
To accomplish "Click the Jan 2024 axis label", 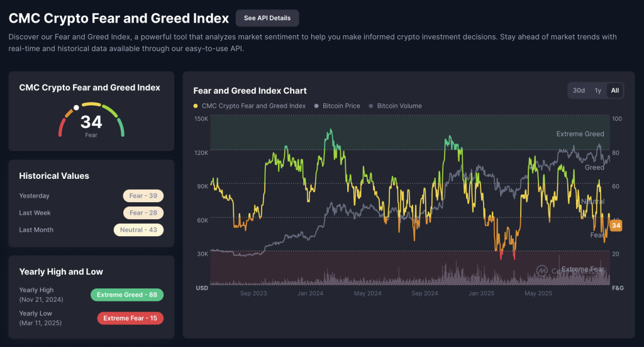I will [310, 293].
